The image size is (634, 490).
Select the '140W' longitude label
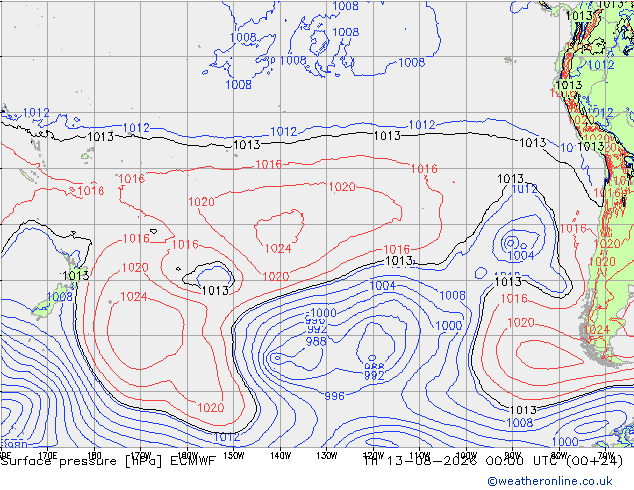coord(281,456)
